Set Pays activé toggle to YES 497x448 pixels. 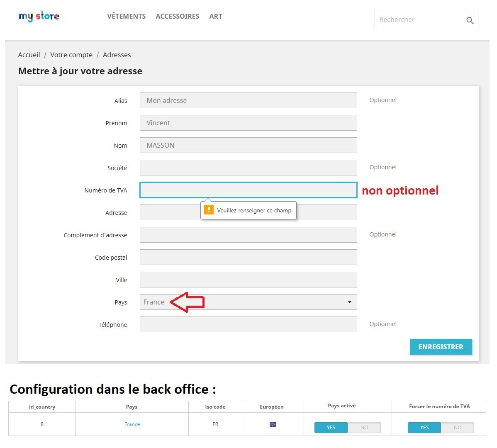pyautogui.click(x=331, y=428)
